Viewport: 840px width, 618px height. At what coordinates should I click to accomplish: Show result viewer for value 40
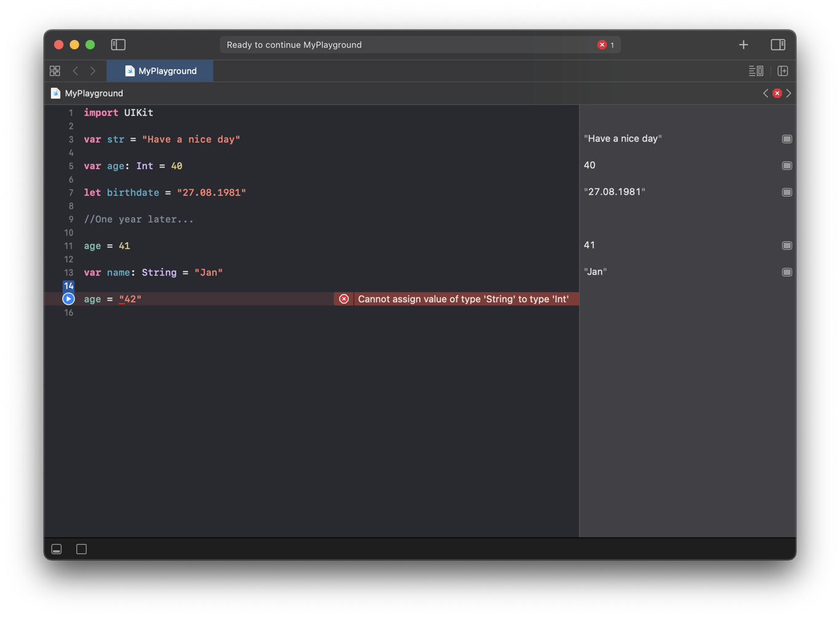(787, 165)
